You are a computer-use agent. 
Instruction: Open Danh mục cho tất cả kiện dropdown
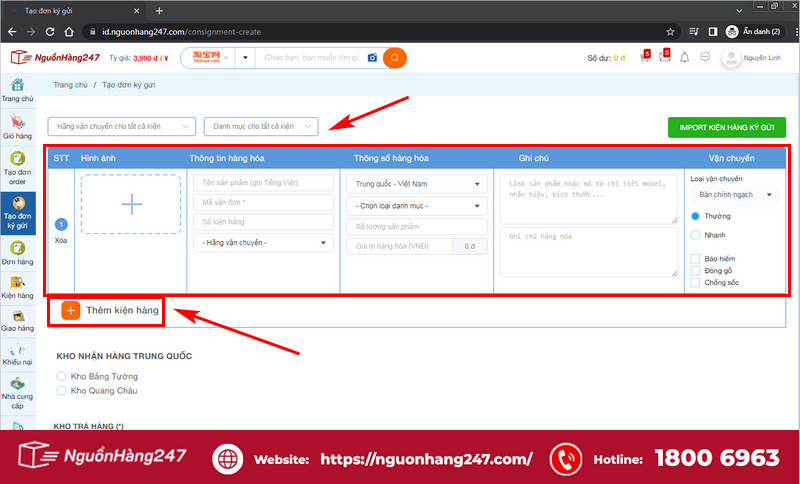[261, 126]
